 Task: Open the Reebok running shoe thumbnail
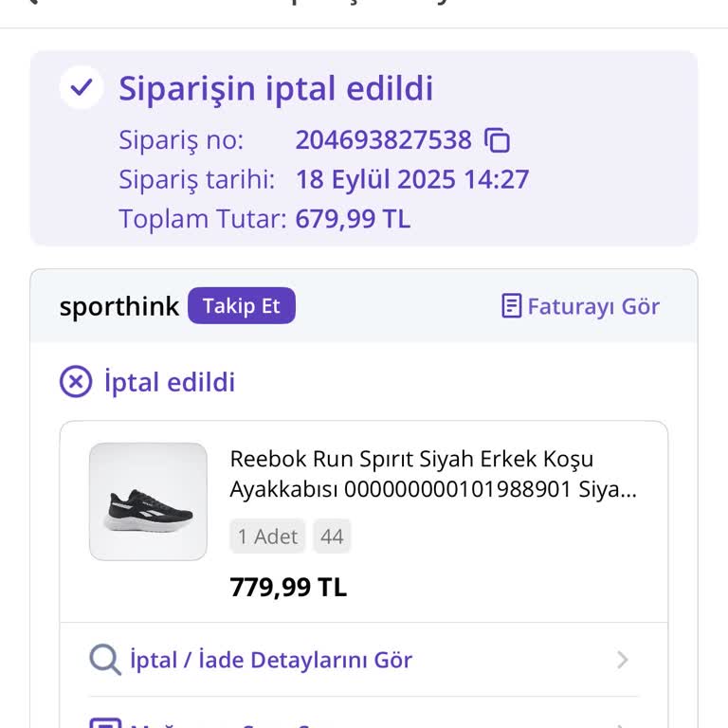[x=148, y=501]
